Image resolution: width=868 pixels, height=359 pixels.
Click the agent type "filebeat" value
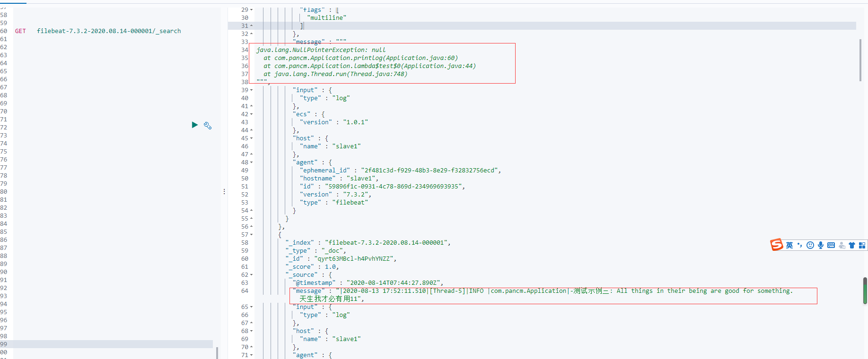coord(350,202)
